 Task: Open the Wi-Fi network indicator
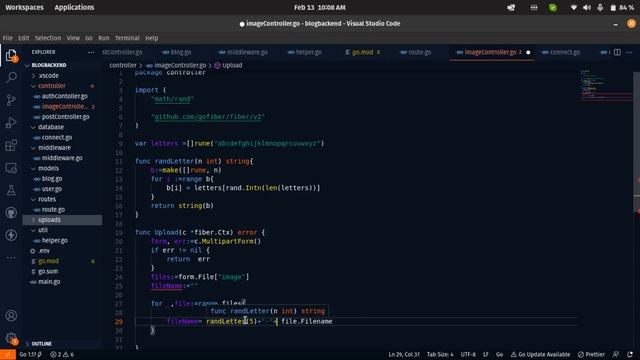coord(573,7)
